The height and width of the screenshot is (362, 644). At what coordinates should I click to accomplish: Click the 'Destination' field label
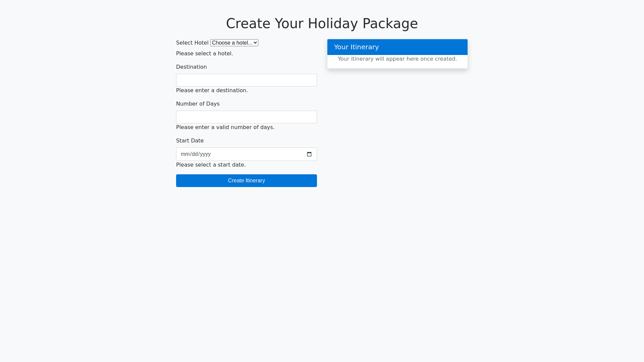191,67
